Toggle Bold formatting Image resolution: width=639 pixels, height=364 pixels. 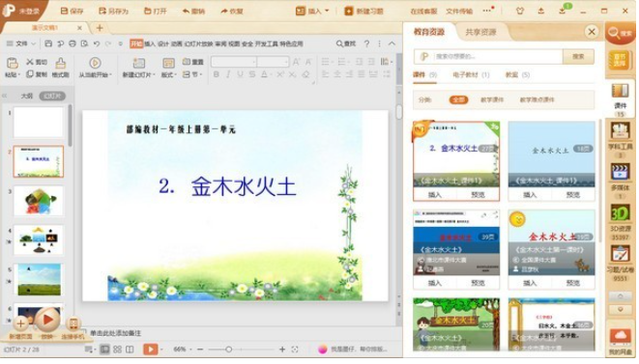(x=217, y=74)
